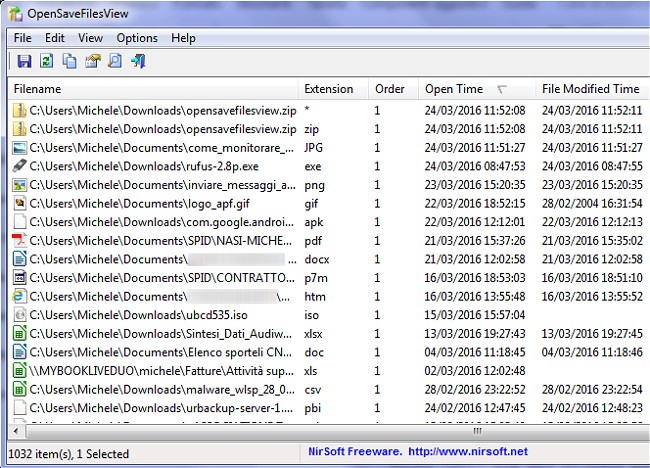650x468 pixels.
Task: Click open time 23/03/2016 15:20:35
Action: 475,185
